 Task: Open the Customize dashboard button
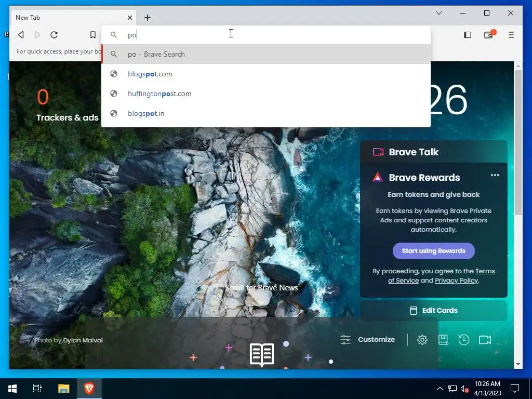[367, 340]
